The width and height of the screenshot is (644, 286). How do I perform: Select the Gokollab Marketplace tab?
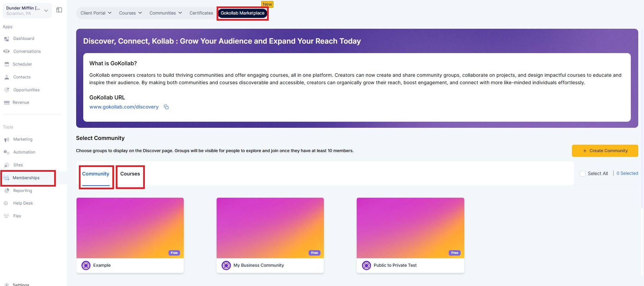point(243,13)
